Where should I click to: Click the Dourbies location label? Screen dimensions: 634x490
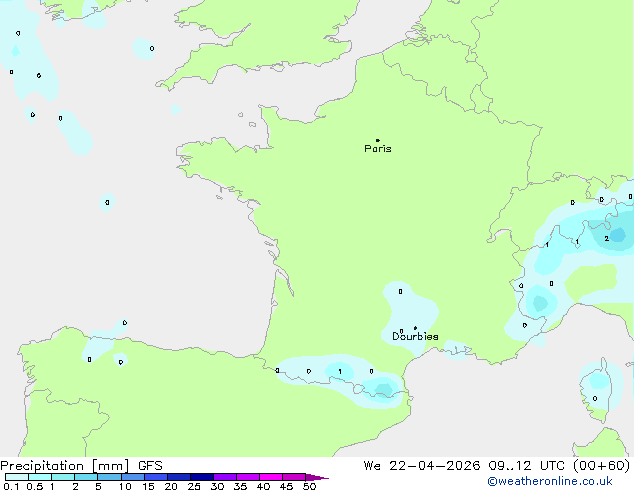pos(415,336)
